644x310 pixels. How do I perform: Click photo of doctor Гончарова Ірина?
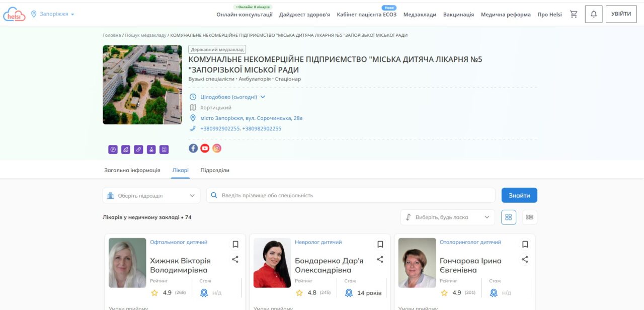click(x=417, y=263)
